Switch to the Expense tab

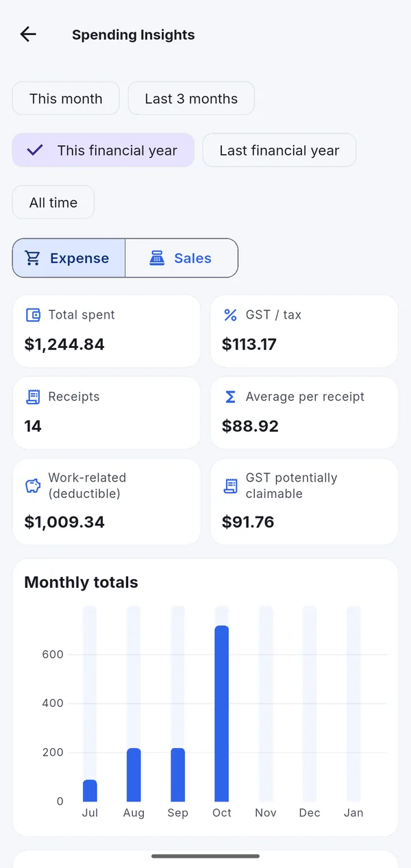[x=68, y=258]
